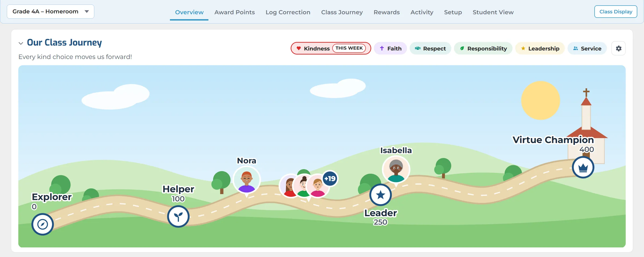The height and width of the screenshot is (257, 644).
Task: Open the journey settings gear icon
Action: pos(619,49)
